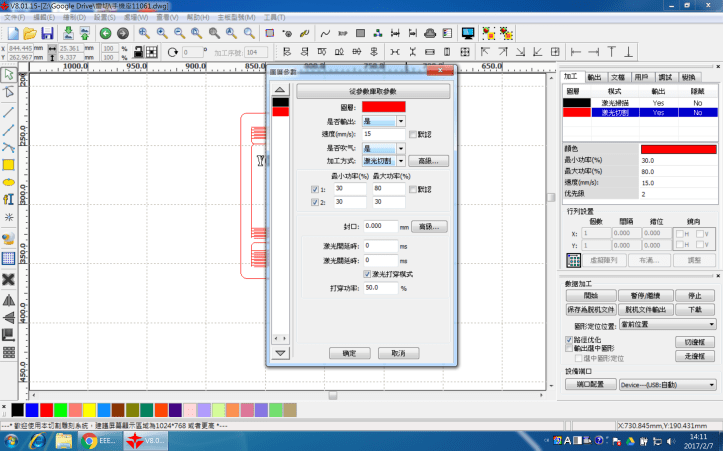
Task: Open Chrome from the Windows taskbar
Action: 91,440
